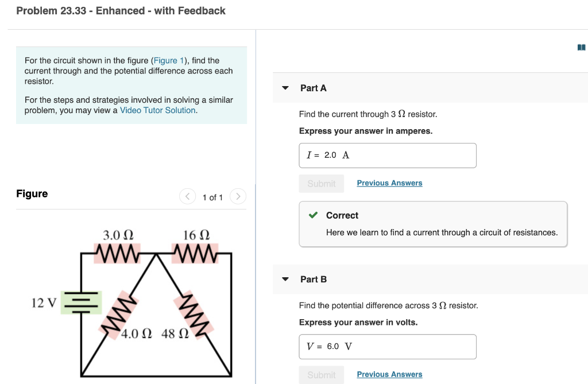View Previous Answers under Part B
588x384 pixels.
pyautogui.click(x=389, y=374)
